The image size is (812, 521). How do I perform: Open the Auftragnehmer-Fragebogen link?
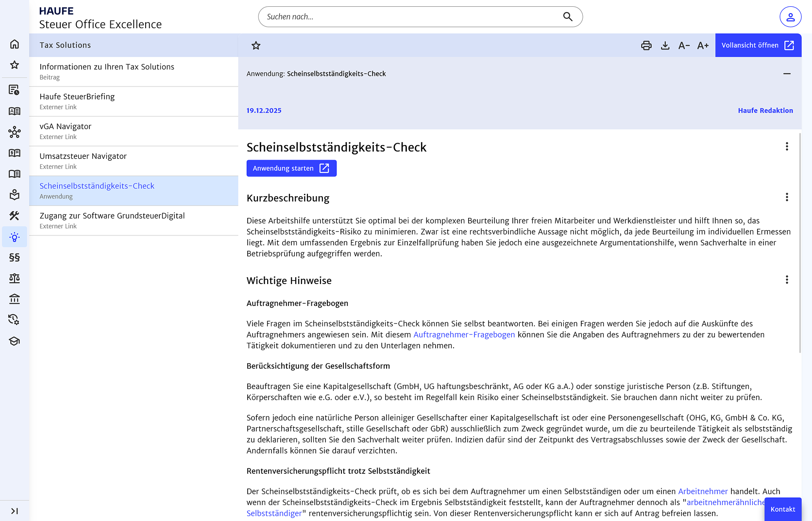(464, 335)
